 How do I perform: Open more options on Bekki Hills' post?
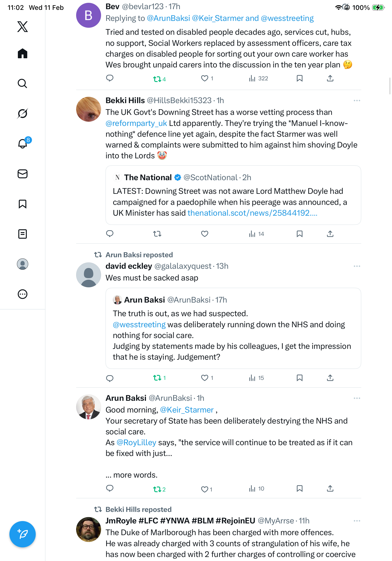(x=357, y=101)
